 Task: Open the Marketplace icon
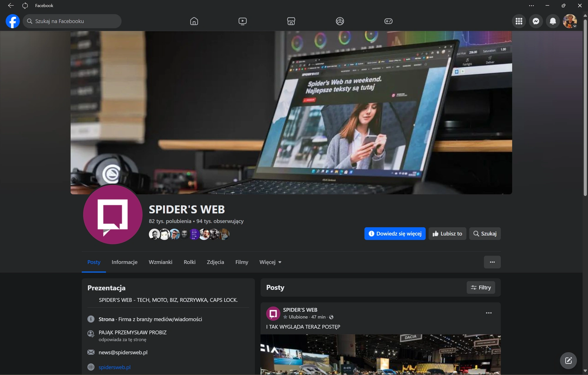[291, 21]
